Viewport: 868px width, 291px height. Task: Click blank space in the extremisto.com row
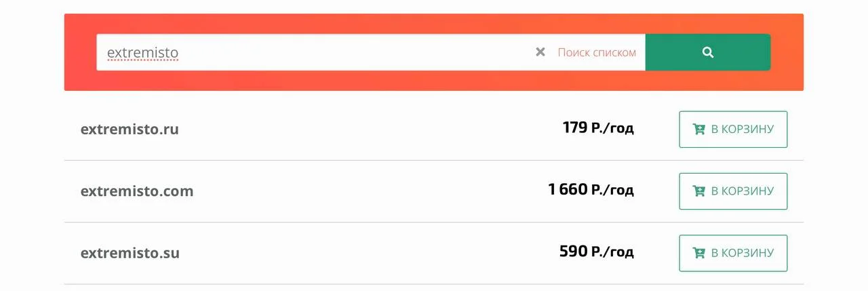click(x=366, y=191)
